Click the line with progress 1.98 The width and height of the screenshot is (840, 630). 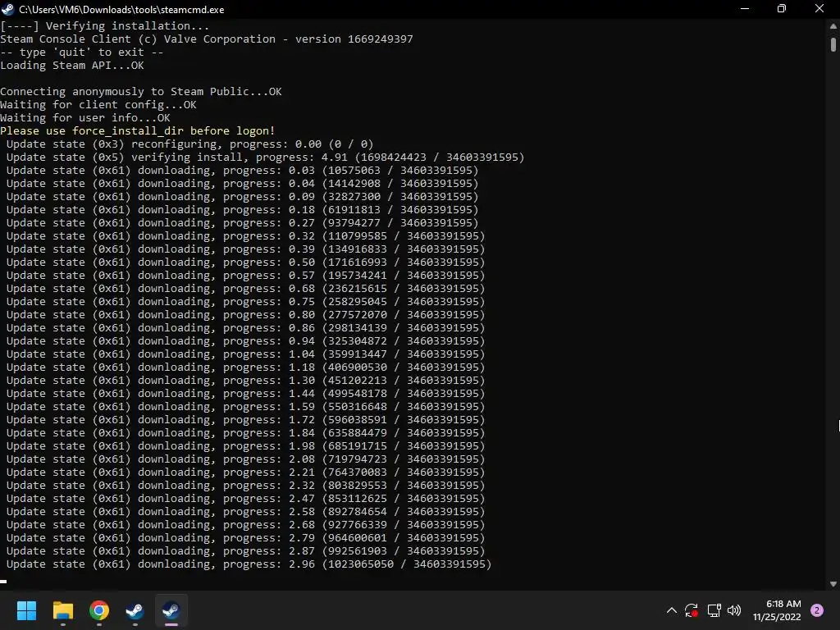coord(245,446)
